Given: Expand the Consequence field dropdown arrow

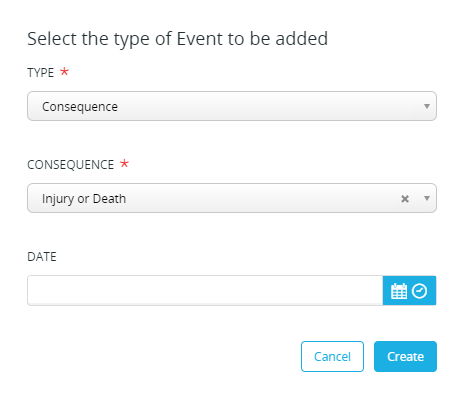Looking at the screenshot, I should (427, 198).
